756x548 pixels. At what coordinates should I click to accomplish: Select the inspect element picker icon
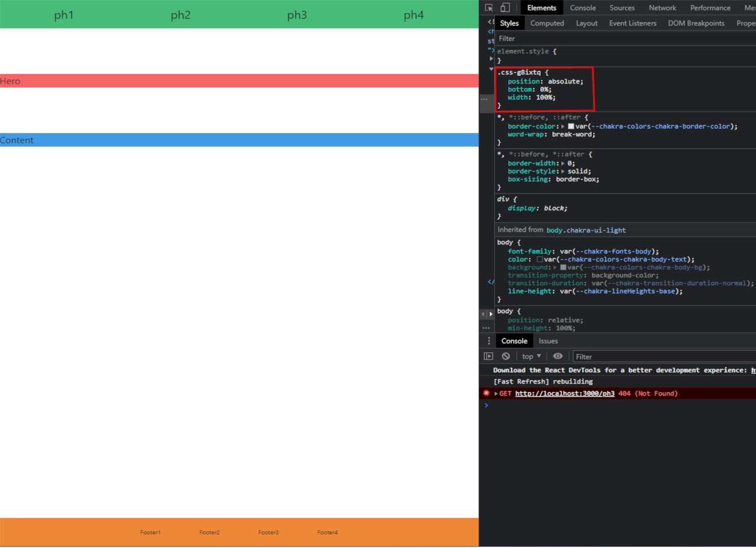(x=489, y=7)
